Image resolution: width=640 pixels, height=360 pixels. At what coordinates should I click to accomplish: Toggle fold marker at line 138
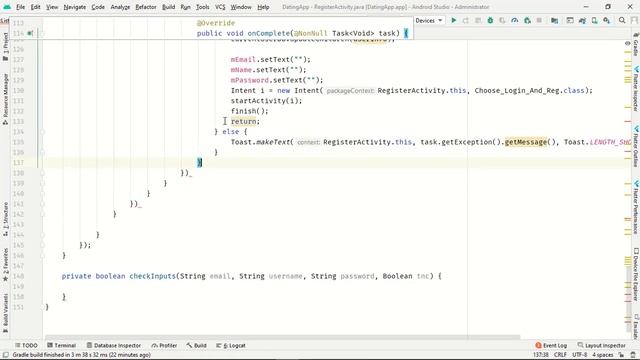coord(42,173)
